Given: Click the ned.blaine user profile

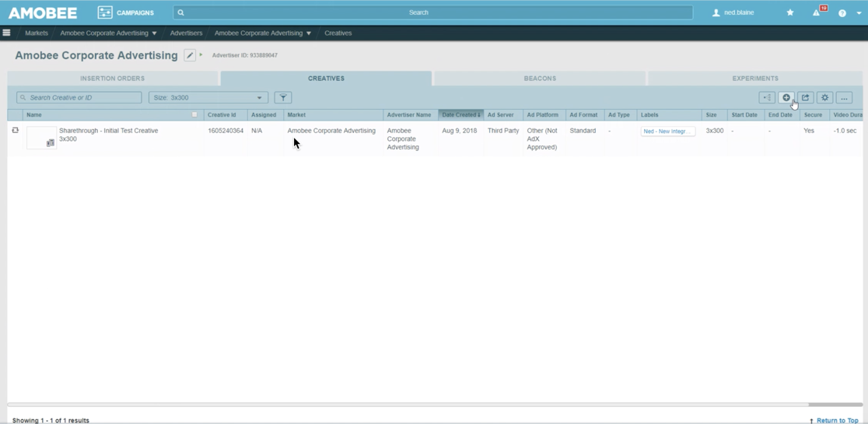Looking at the screenshot, I should (x=733, y=12).
